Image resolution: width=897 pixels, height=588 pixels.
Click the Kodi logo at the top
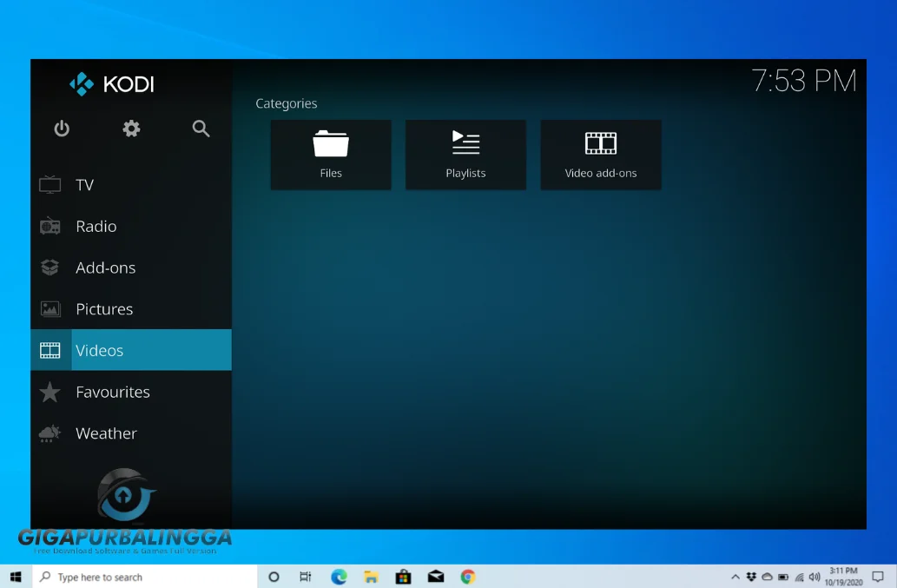[111, 84]
